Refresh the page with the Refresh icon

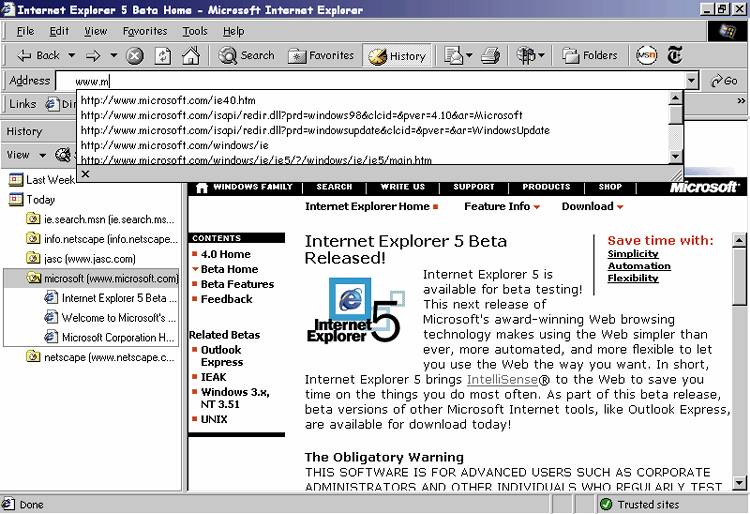coord(163,56)
